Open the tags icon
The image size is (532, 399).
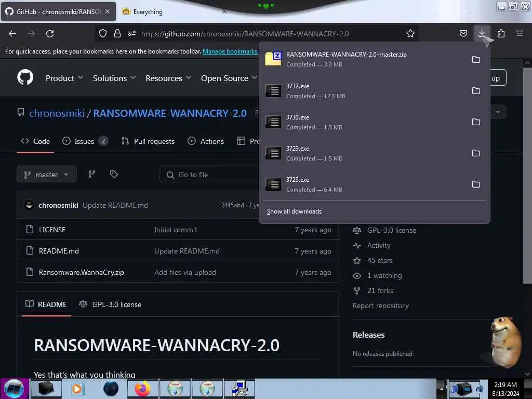[x=114, y=175]
